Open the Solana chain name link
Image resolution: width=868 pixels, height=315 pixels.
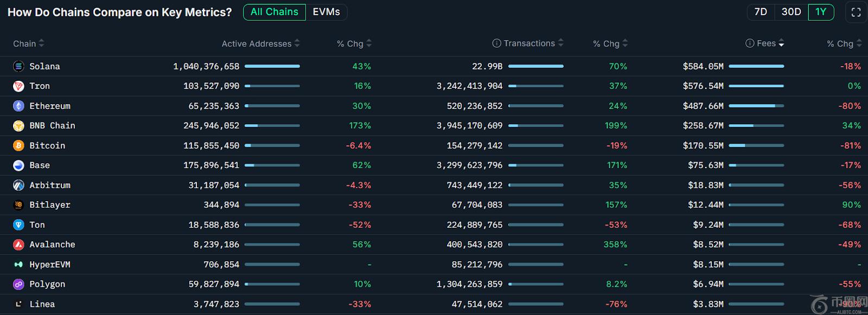[x=44, y=66]
